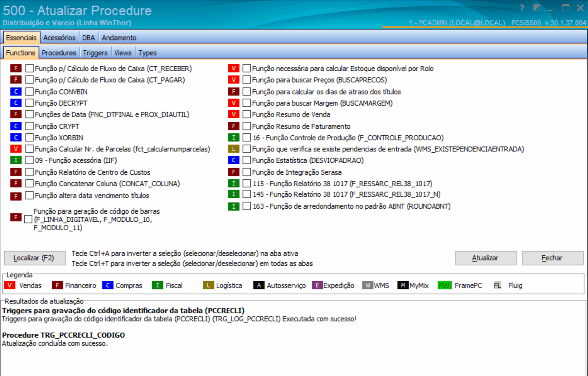Open the Essenciais tab
The width and height of the screenshot is (588, 376).
click(x=21, y=38)
